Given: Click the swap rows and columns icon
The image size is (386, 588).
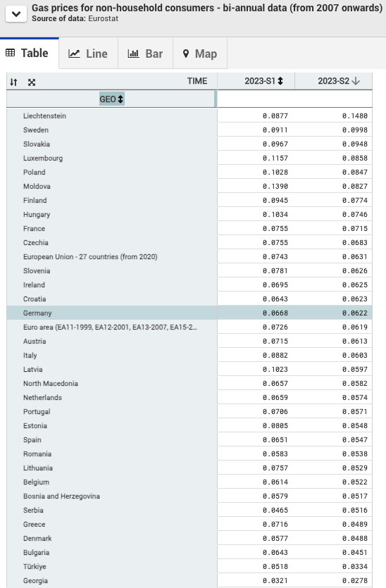Looking at the screenshot, I should [x=13, y=82].
